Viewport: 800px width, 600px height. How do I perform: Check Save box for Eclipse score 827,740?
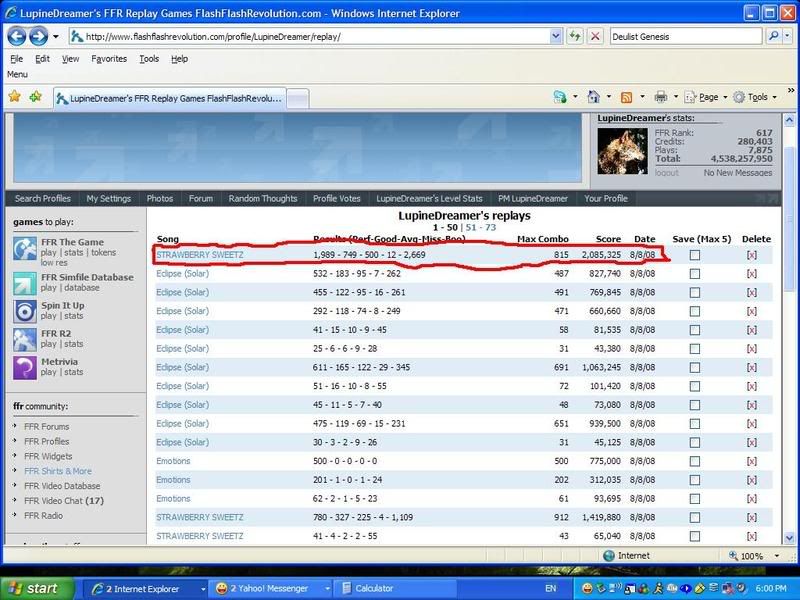click(x=695, y=274)
